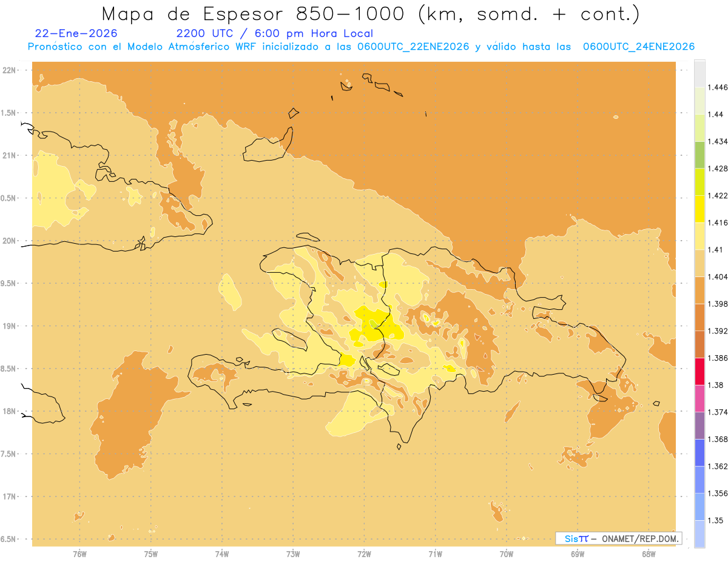Click the 1.38 color scale value
The width and height of the screenshot is (728, 562).
click(716, 385)
